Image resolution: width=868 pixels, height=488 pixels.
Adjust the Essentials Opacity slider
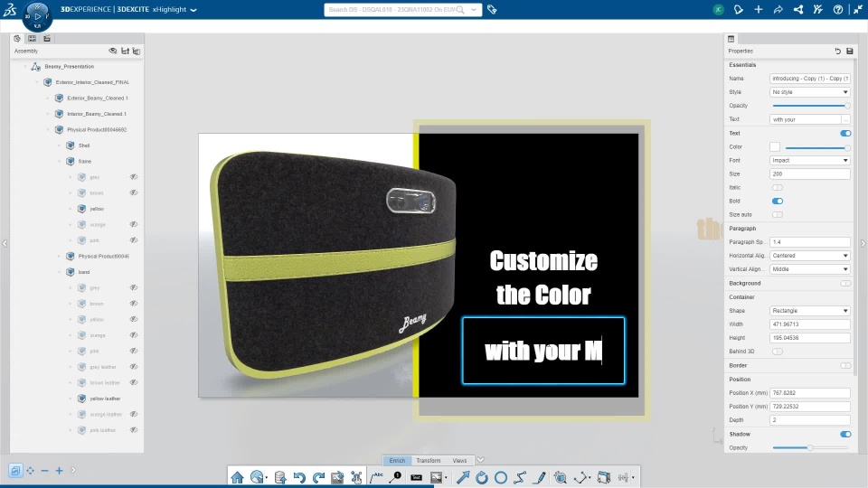(810, 106)
